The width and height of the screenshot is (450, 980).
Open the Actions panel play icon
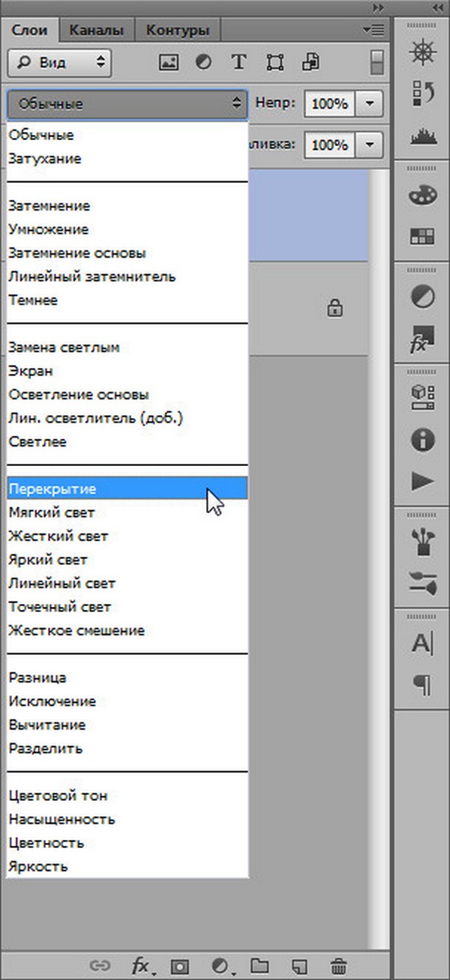pos(422,481)
